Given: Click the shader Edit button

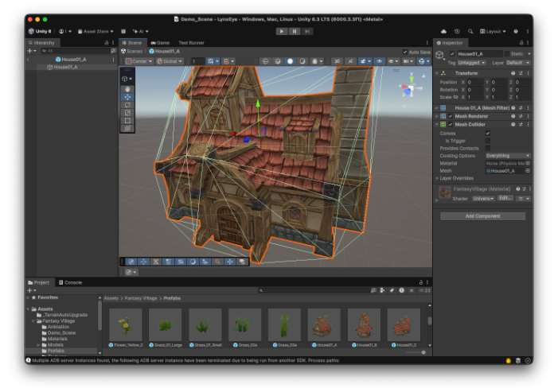Looking at the screenshot, I should 505,198.
